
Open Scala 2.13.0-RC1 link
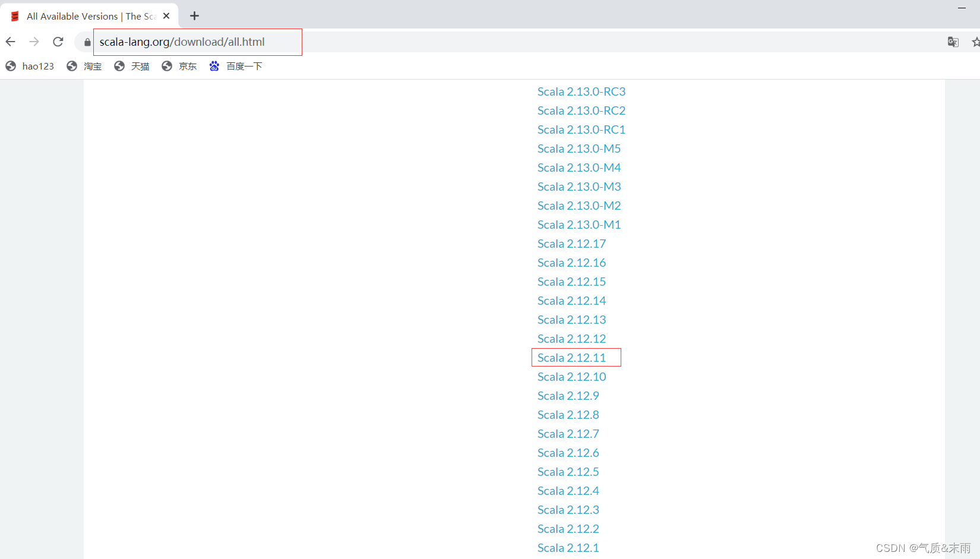pyautogui.click(x=581, y=130)
